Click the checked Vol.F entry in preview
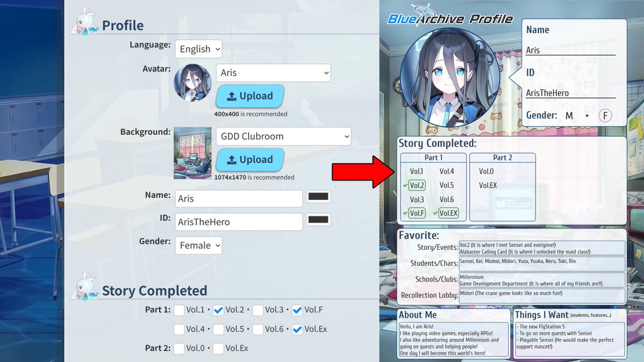Viewport: 644px width, 362px height. pos(417,213)
